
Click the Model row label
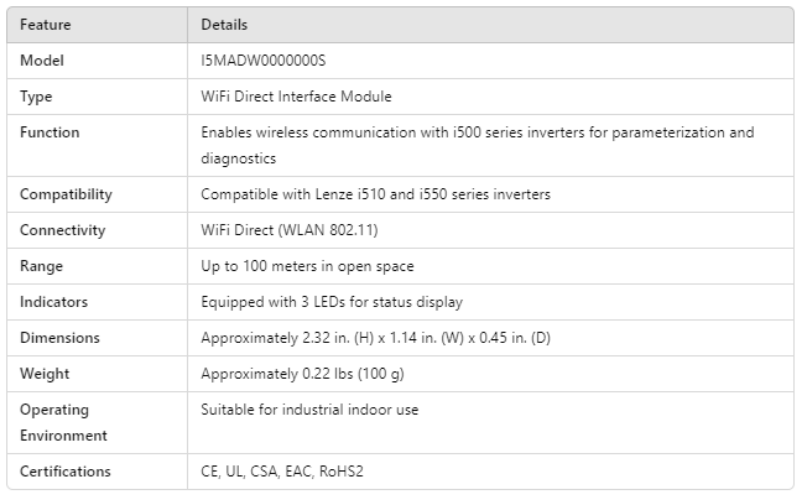(42, 60)
